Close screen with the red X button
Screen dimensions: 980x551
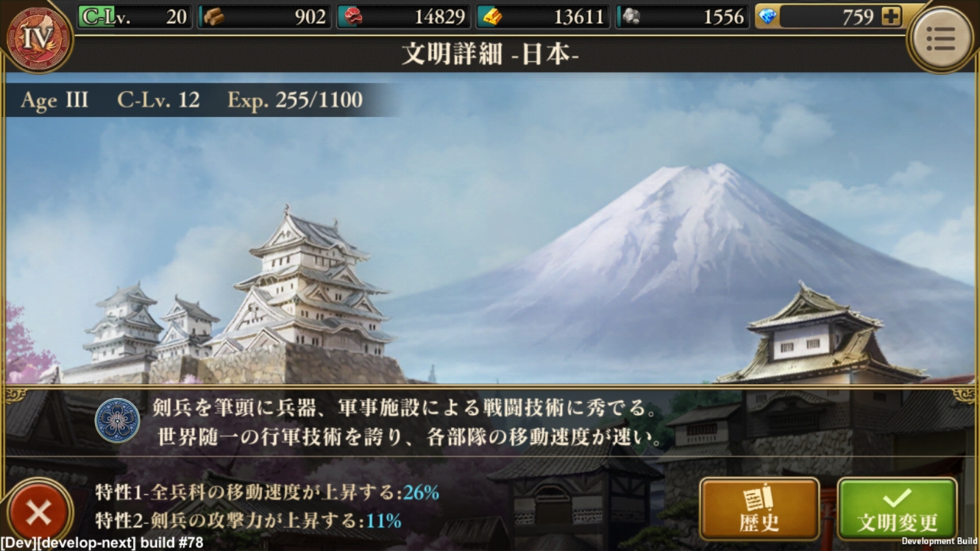(38, 512)
